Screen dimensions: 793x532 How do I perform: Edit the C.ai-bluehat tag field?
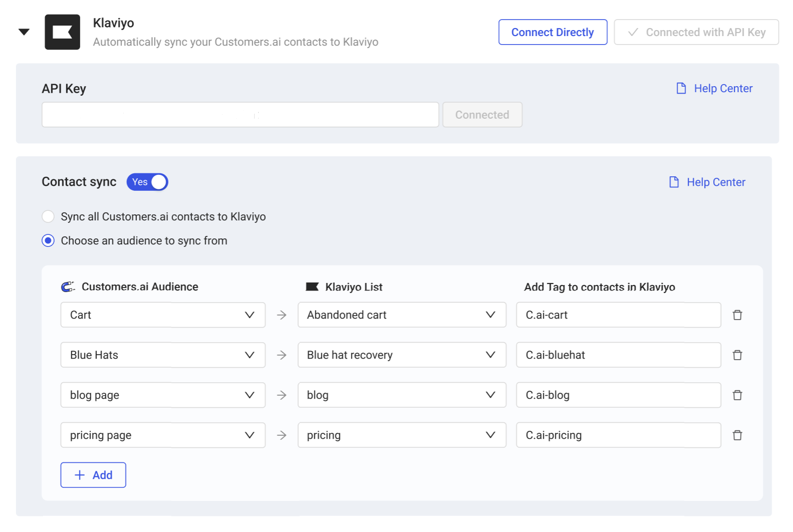[x=619, y=355]
